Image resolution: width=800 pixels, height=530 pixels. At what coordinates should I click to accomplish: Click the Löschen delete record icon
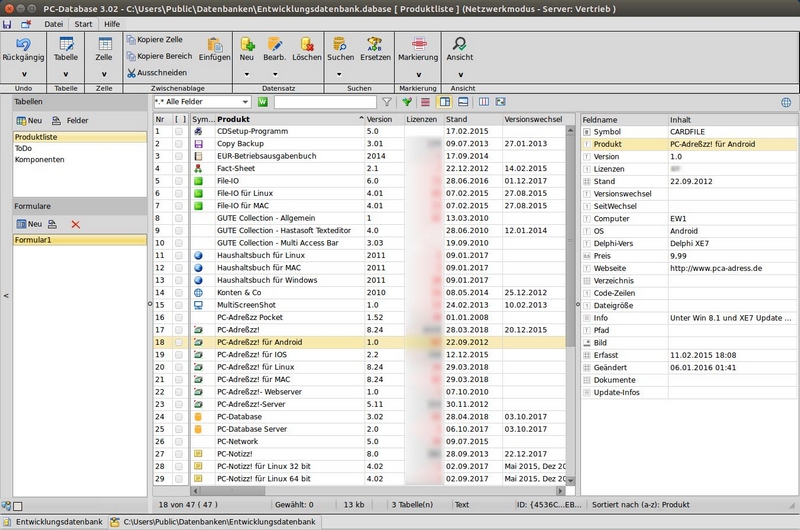click(307, 44)
